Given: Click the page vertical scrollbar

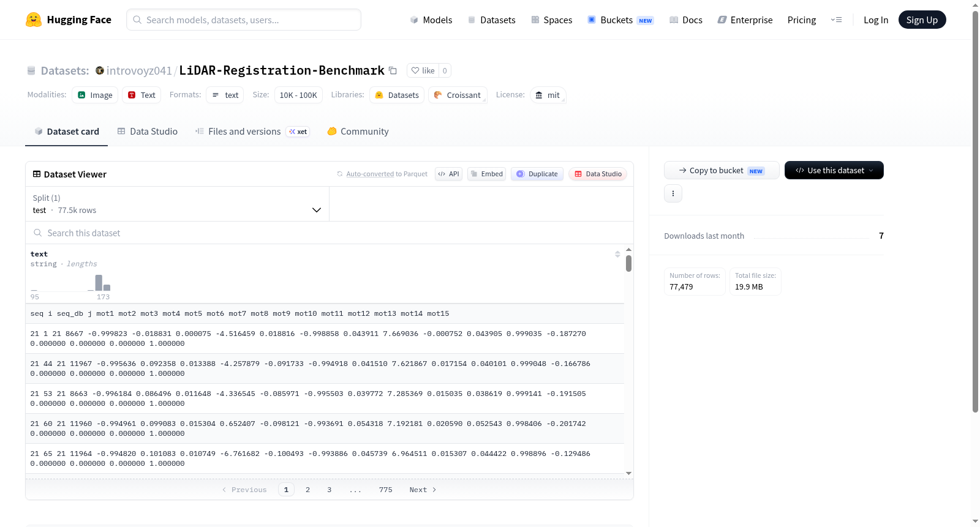Looking at the screenshot, I should click(975, 212).
